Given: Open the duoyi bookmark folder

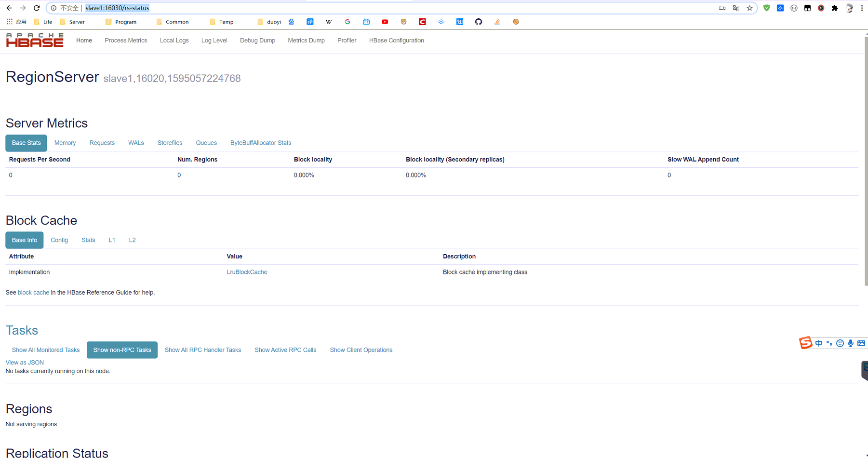Looking at the screenshot, I should tap(269, 22).
